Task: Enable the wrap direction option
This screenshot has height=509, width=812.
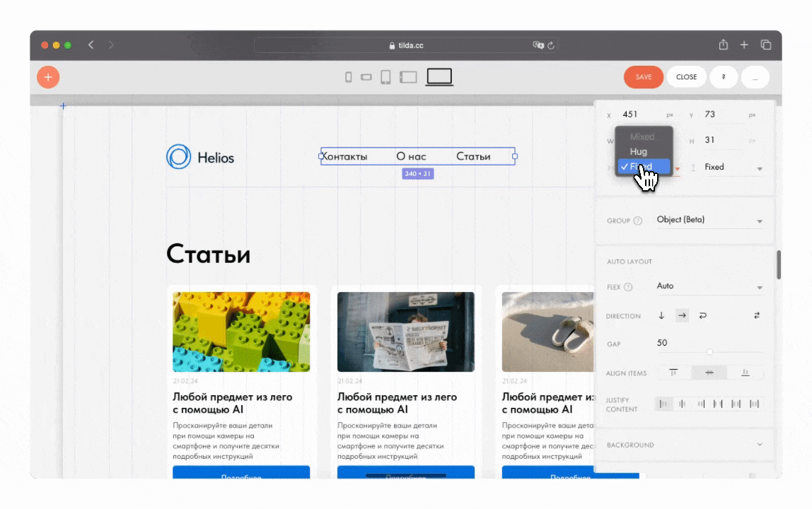Action: (703, 315)
